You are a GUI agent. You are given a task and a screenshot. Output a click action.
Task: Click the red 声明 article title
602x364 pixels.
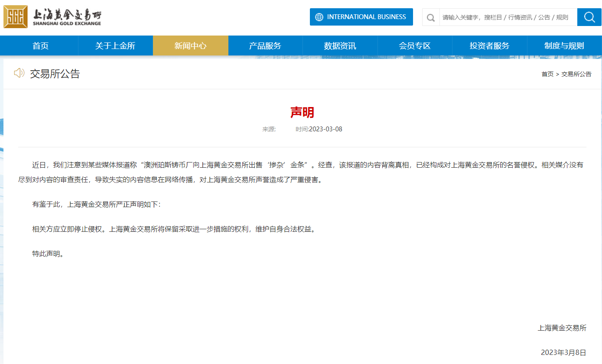302,112
